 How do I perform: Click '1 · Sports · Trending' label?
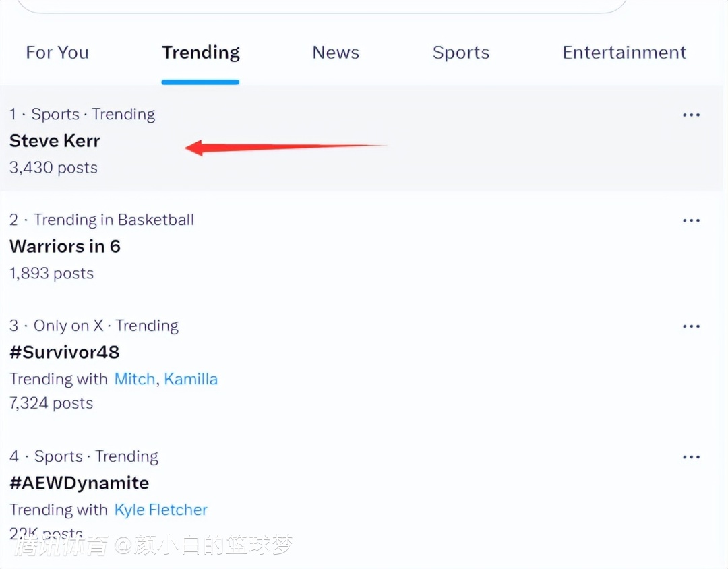point(82,114)
